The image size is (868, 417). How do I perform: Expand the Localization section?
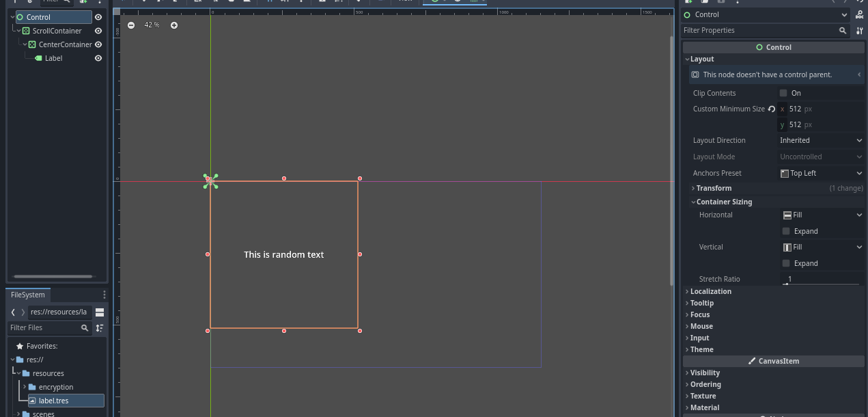click(774, 291)
